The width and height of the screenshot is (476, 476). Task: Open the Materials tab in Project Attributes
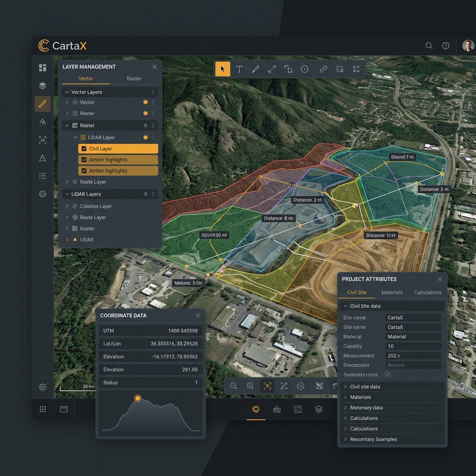click(x=392, y=292)
